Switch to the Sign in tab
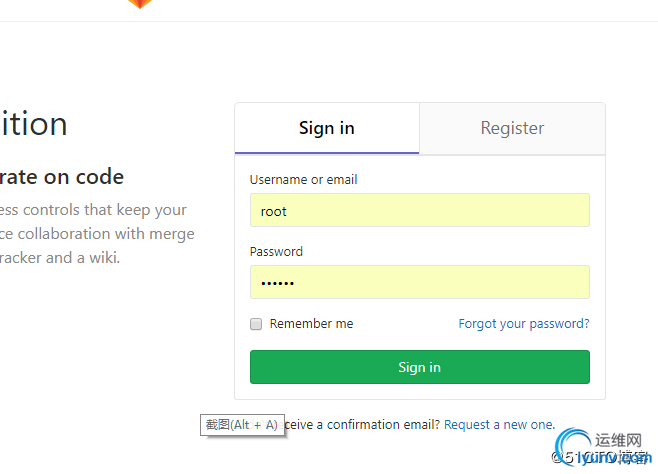 tap(327, 129)
